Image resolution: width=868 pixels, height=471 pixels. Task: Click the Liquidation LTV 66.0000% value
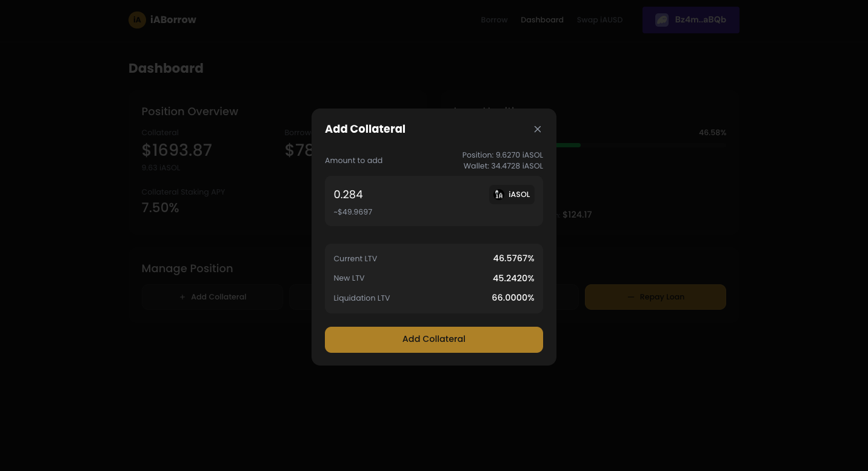(513, 298)
